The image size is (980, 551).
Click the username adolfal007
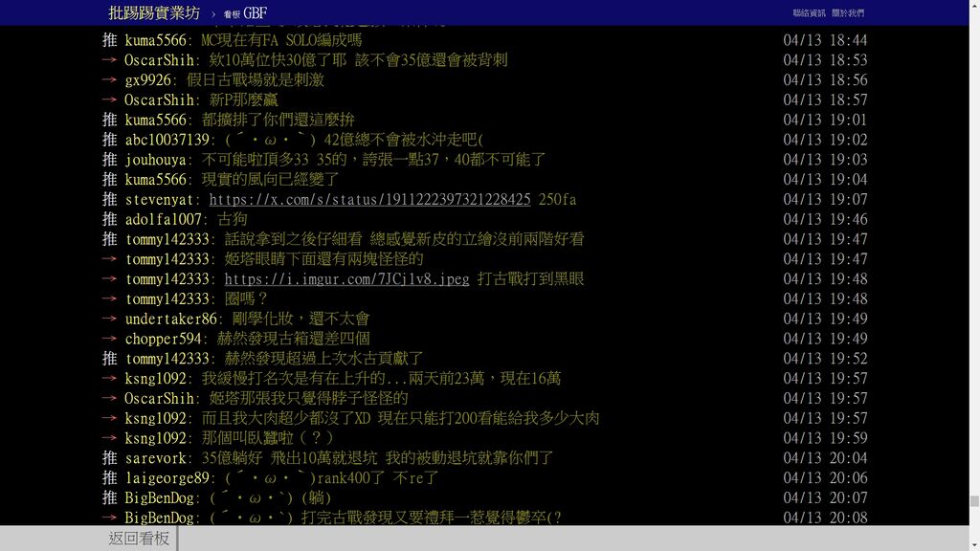(164, 219)
